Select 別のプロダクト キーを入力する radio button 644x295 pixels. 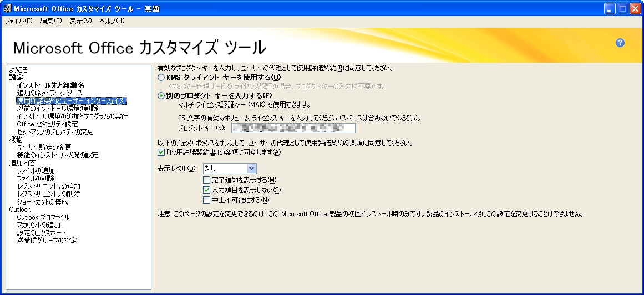[x=161, y=96]
